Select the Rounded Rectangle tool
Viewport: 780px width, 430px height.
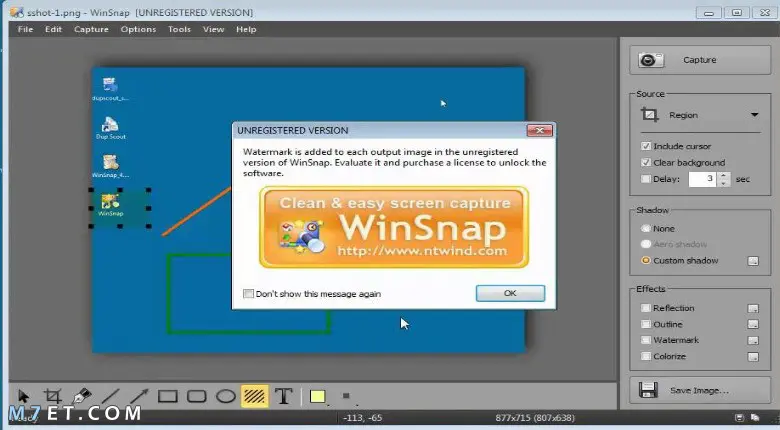[x=196, y=397]
